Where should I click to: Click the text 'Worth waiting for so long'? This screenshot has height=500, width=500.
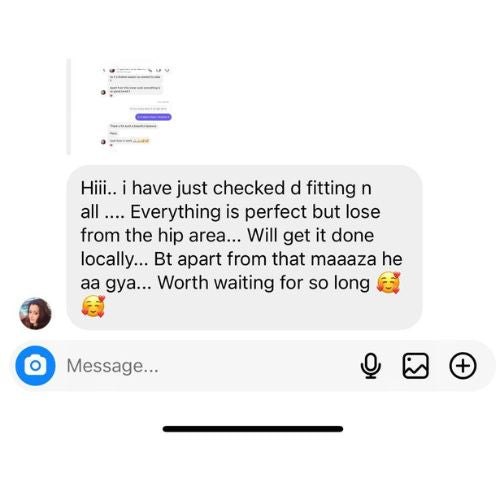point(263,283)
